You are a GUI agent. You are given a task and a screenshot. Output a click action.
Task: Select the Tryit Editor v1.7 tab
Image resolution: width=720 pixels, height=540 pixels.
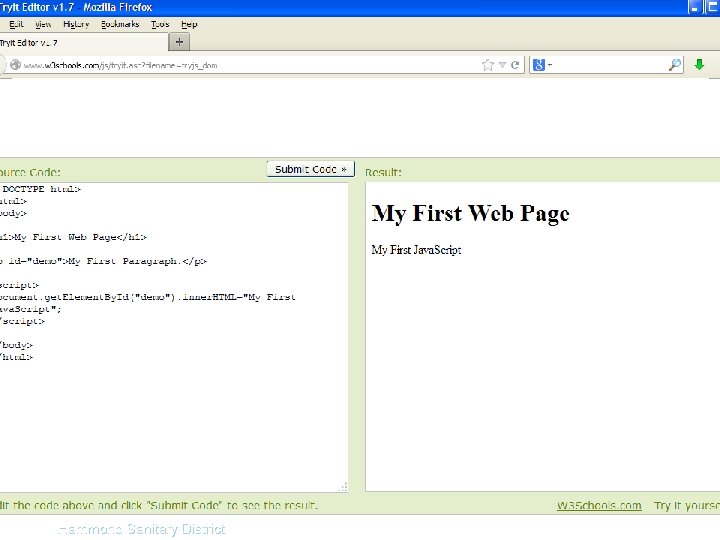84,43
